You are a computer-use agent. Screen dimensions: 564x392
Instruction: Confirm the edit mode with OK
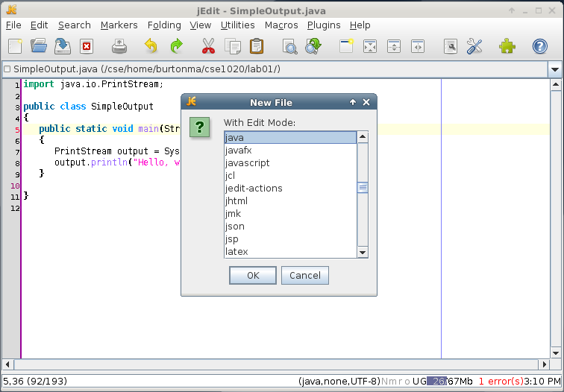pyautogui.click(x=253, y=275)
